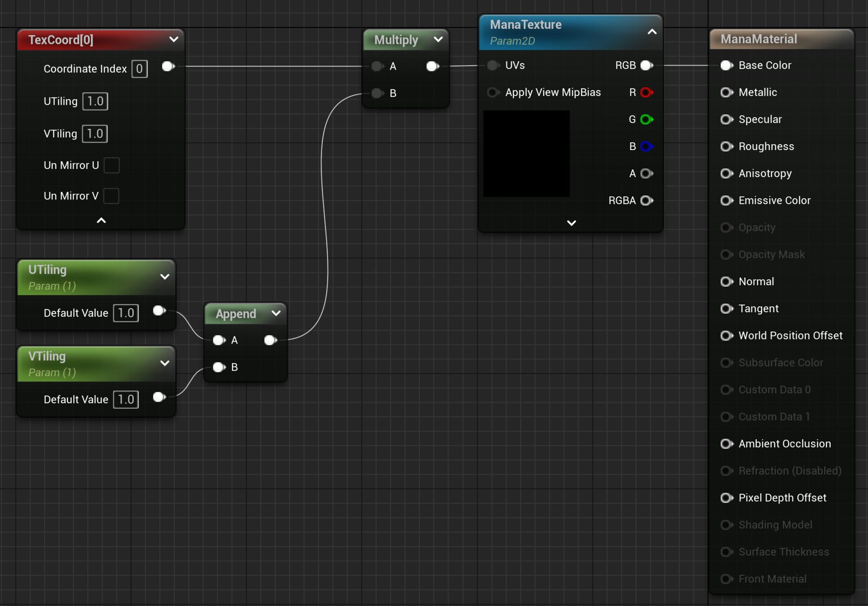Click the Multiply node output pin
The image size is (868, 606).
[432, 66]
